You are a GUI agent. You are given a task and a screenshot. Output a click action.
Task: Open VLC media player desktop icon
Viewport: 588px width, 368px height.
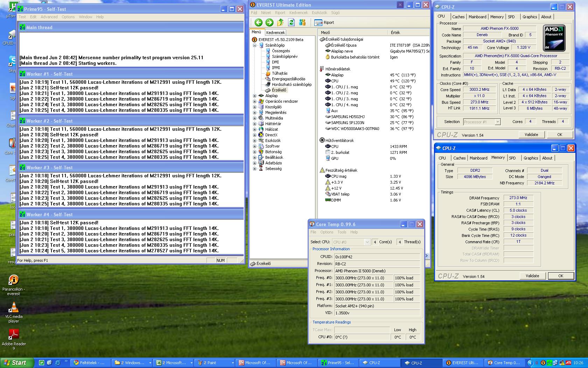(x=14, y=313)
